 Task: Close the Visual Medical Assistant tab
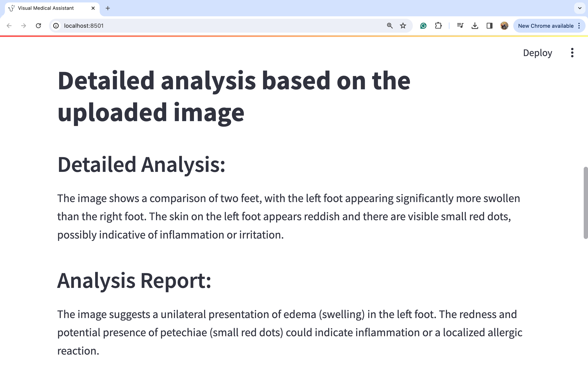(93, 8)
